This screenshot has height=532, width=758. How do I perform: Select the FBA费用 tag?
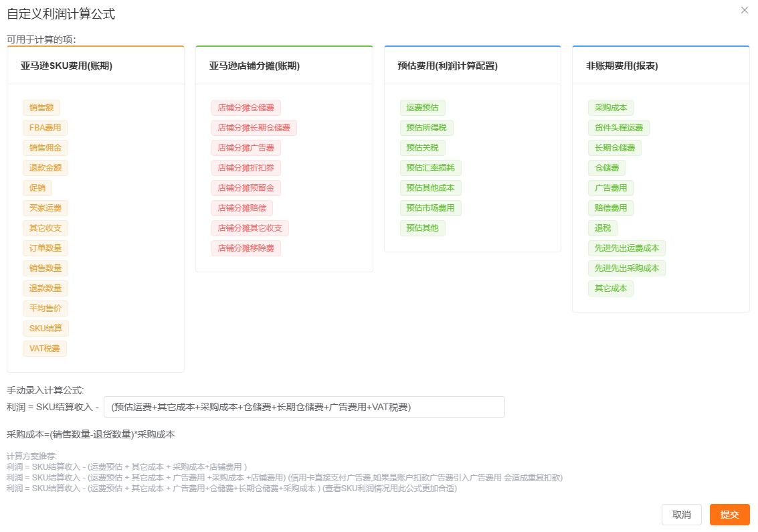coord(45,128)
